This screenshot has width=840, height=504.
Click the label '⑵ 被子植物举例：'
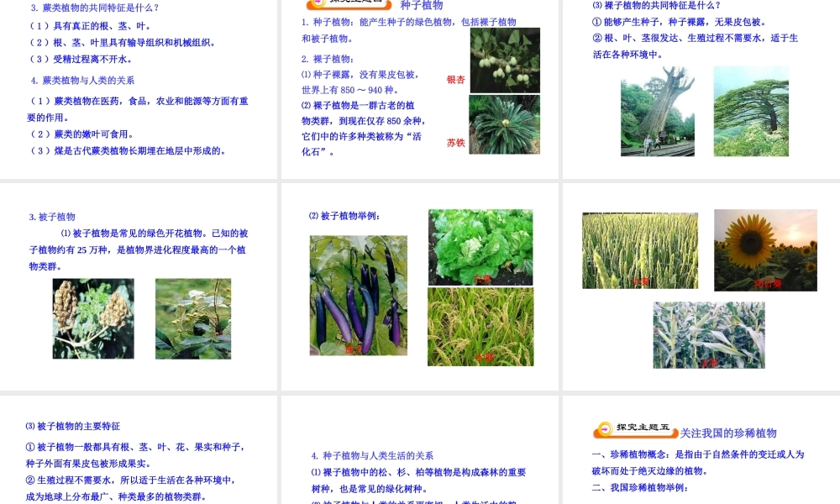point(344,216)
